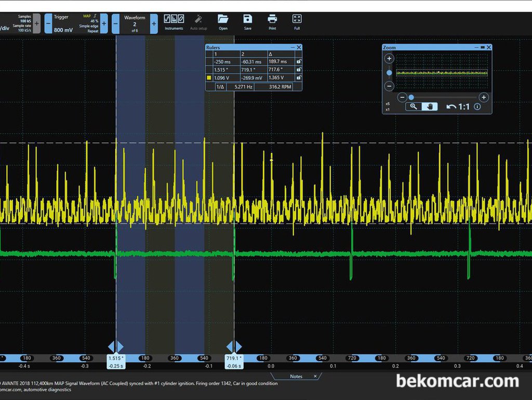Screen dimensions: 532x400
Task: Select the hand pan tool in the Zoom panel
Action: tap(430, 106)
